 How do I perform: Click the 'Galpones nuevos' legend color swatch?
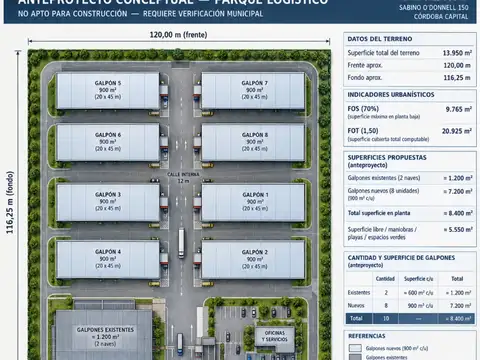pos(355,348)
